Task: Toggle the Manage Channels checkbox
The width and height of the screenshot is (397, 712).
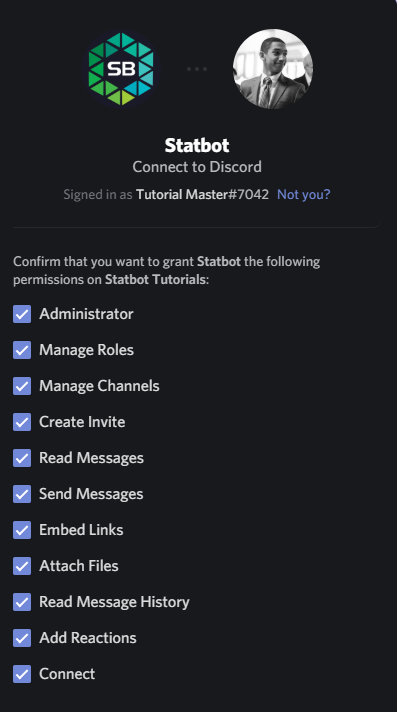Action: coord(22,386)
